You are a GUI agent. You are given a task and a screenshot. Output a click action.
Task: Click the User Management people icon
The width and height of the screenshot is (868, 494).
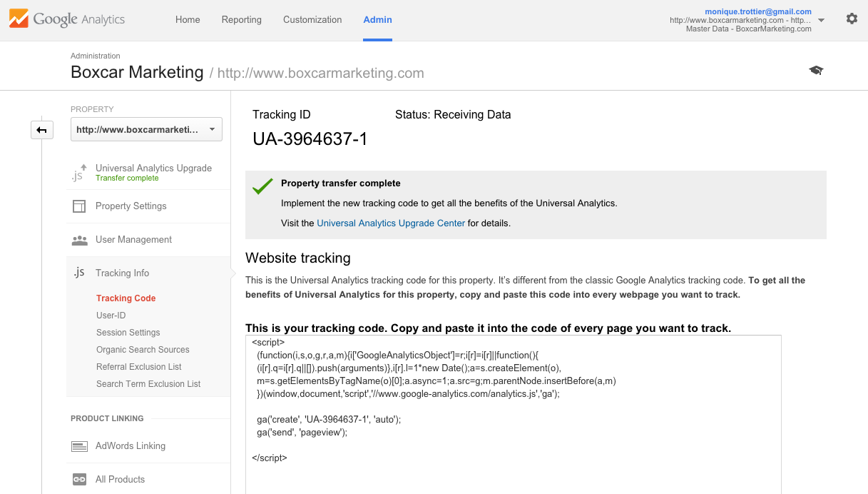(x=79, y=240)
